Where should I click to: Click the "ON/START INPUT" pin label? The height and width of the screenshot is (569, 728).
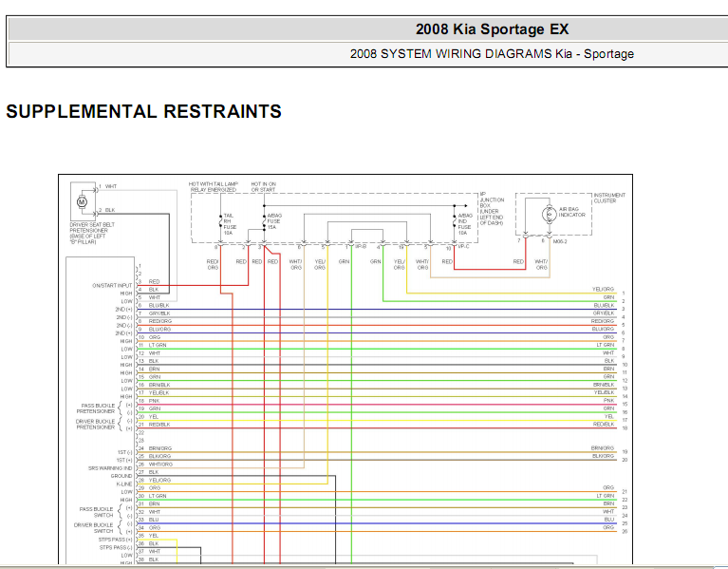(x=112, y=285)
